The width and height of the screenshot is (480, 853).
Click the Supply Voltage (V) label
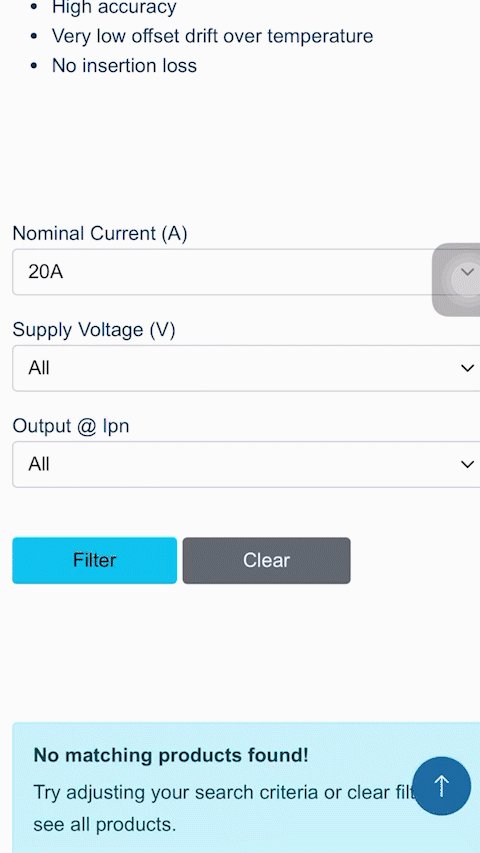94,330
